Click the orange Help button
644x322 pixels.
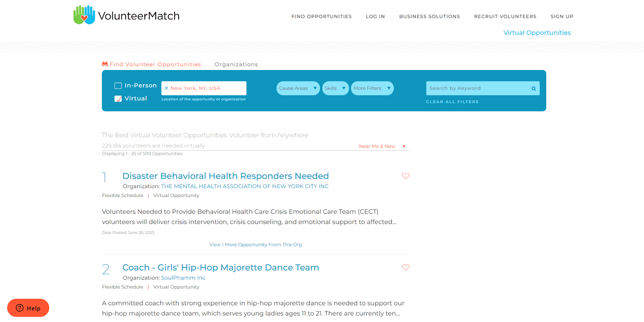pos(28,308)
